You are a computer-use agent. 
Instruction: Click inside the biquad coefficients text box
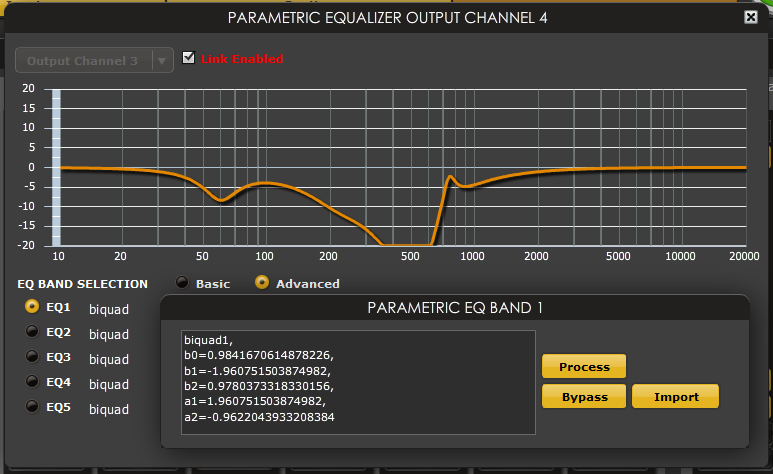[358, 382]
